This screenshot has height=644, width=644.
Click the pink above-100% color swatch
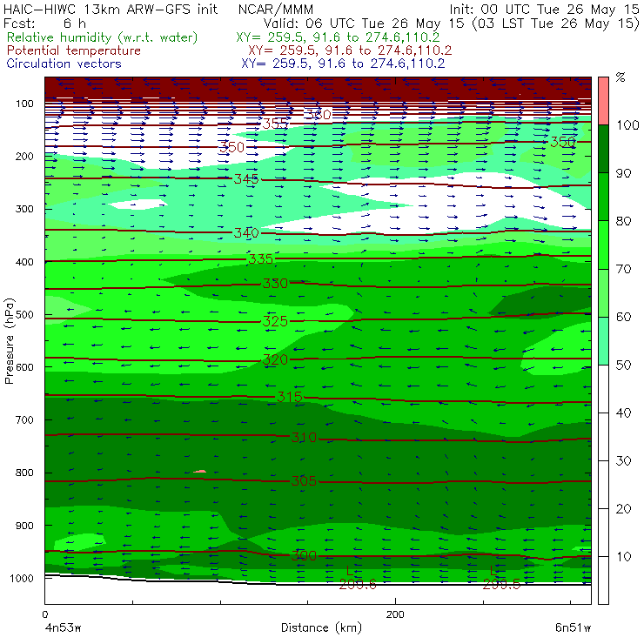[x=603, y=101]
